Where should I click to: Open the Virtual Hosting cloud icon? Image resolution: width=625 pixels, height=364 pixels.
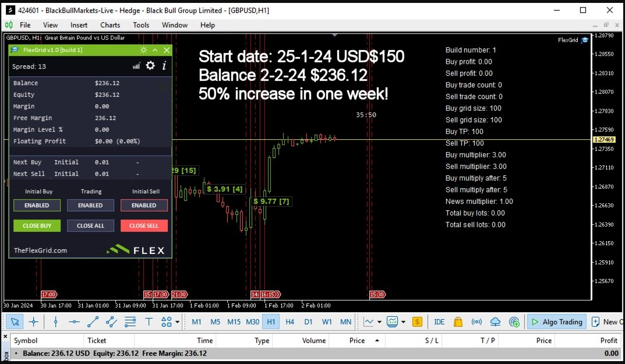coord(495,321)
